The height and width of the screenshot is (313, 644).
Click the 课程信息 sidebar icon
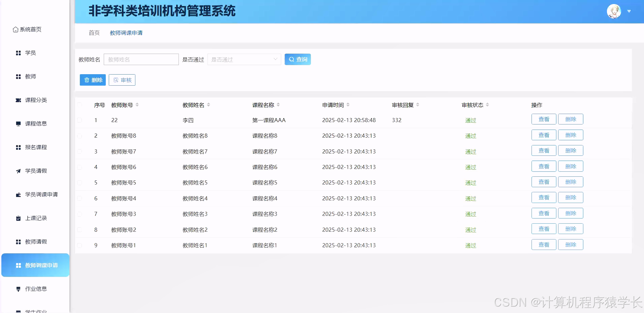(x=18, y=124)
